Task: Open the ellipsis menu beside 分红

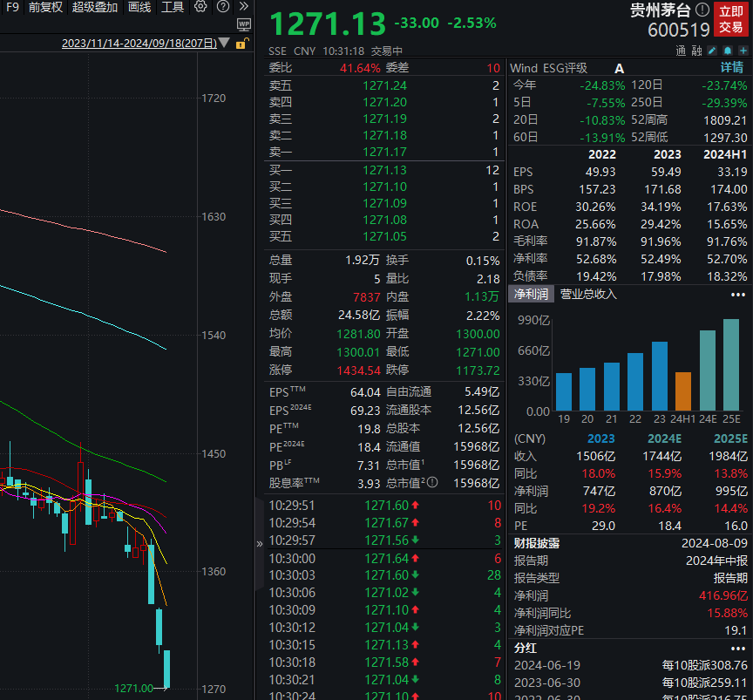Action: click(737, 648)
